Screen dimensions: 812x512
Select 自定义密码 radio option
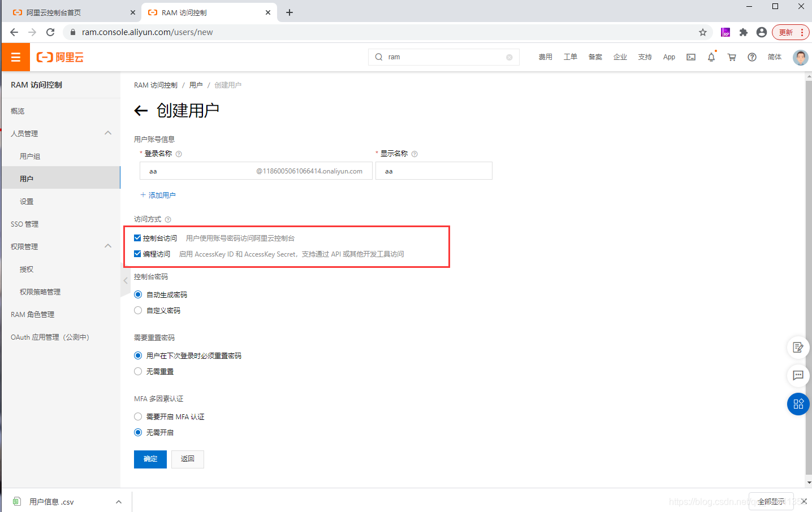pos(138,310)
